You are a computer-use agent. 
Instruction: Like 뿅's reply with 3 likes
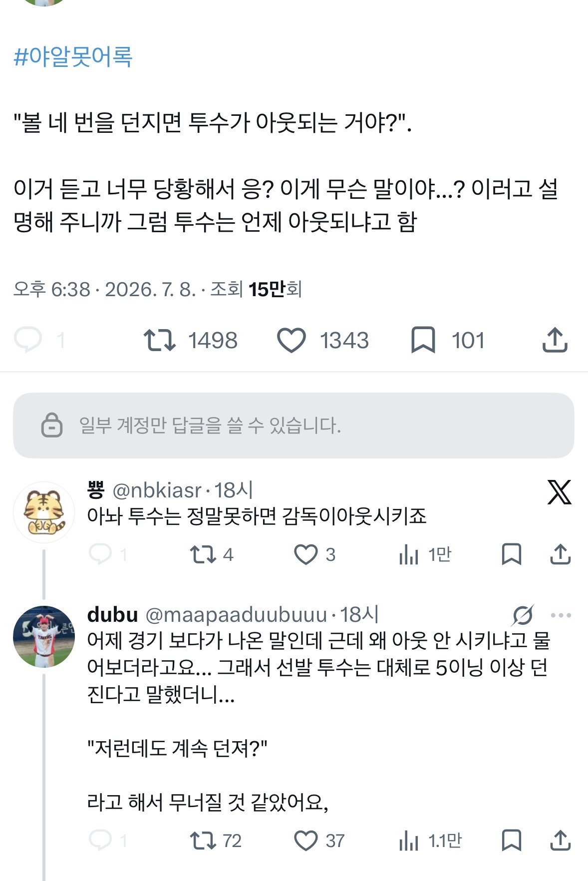pyautogui.click(x=305, y=554)
